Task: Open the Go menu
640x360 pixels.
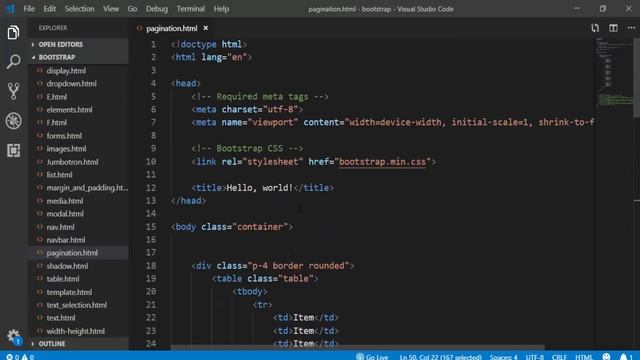Action: (x=132, y=9)
